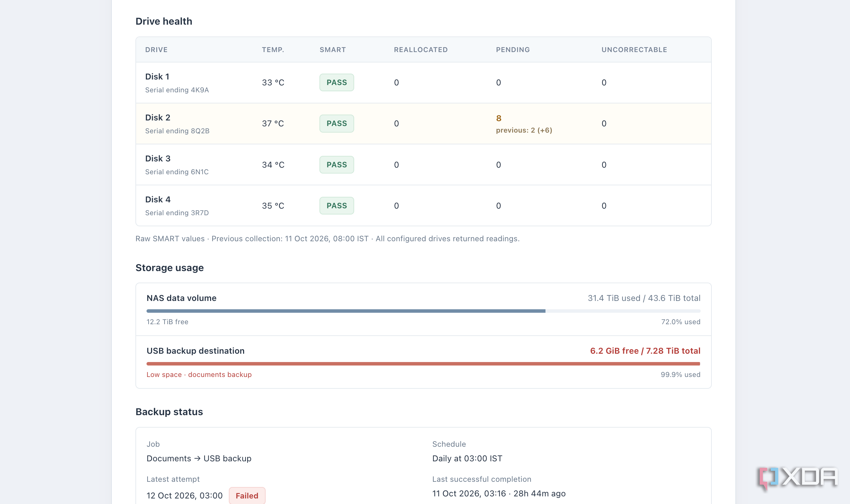Click 'Daily at 03:00 IST' schedule
This screenshot has height=504, width=850.
[x=467, y=459]
